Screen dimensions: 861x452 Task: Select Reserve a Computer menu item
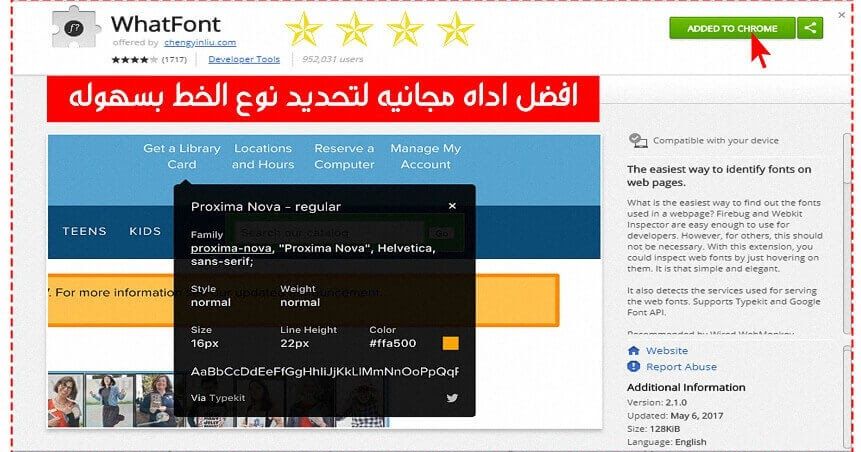(344, 157)
